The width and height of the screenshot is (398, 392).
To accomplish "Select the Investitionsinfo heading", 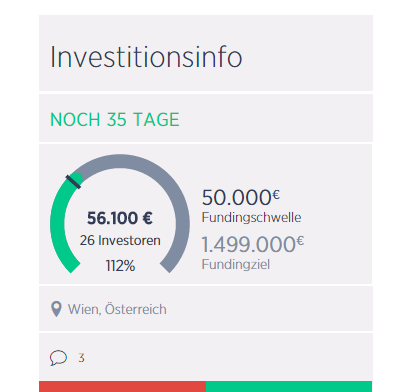I will (146, 57).
